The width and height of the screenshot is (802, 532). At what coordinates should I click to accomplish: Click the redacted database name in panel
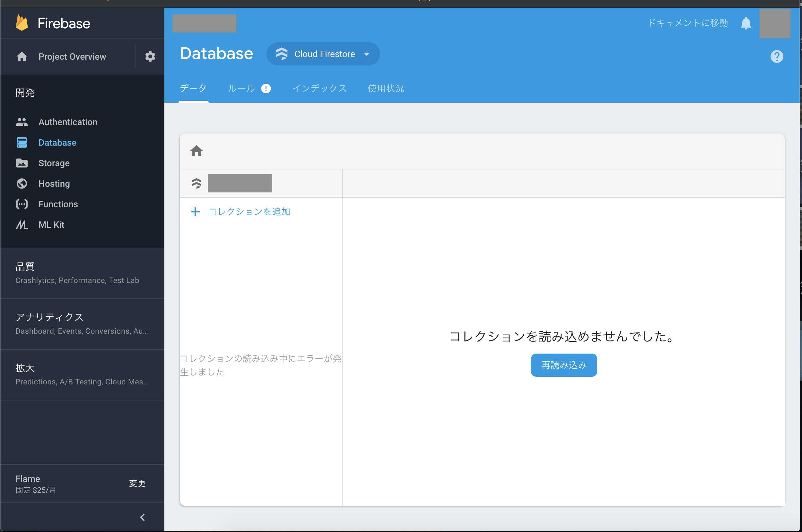[x=240, y=183]
